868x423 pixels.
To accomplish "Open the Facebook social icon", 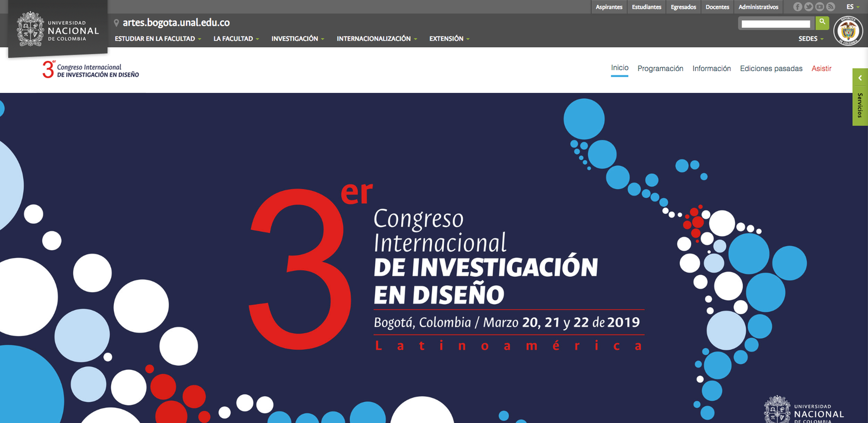I will click(797, 7).
